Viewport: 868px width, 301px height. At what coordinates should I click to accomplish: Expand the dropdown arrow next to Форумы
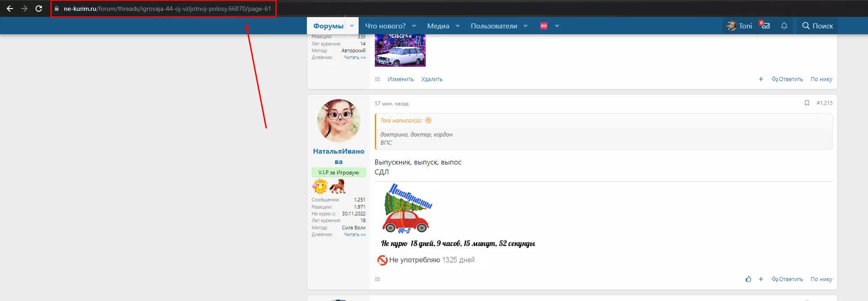[x=352, y=26]
